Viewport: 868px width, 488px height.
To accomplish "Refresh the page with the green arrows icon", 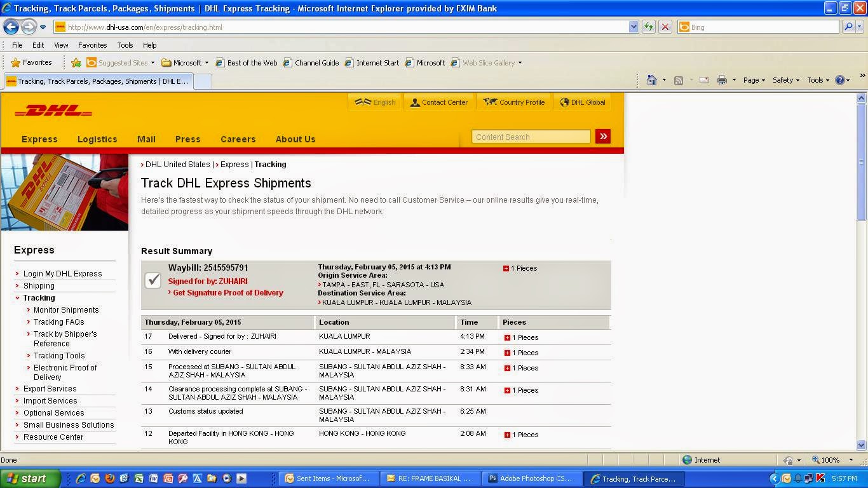I will point(649,27).
